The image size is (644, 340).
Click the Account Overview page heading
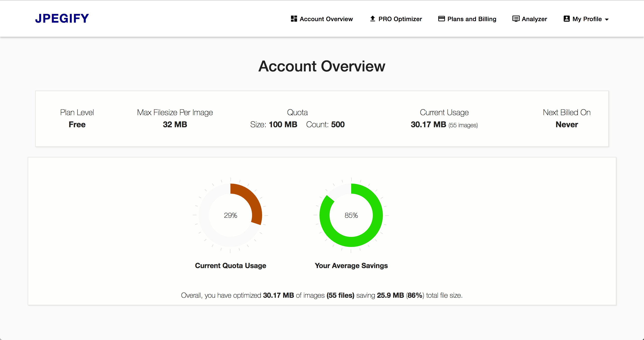point(322,66)
